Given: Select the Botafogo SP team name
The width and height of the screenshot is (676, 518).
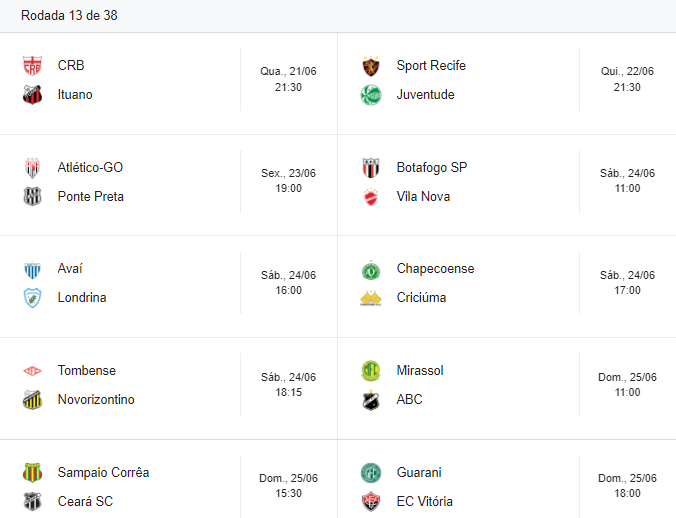Looking at the screenshot, I should (x=432, y=168).
